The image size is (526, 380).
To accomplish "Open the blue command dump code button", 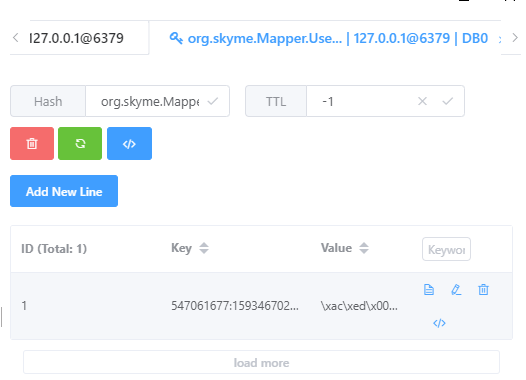I will point(129,144).
